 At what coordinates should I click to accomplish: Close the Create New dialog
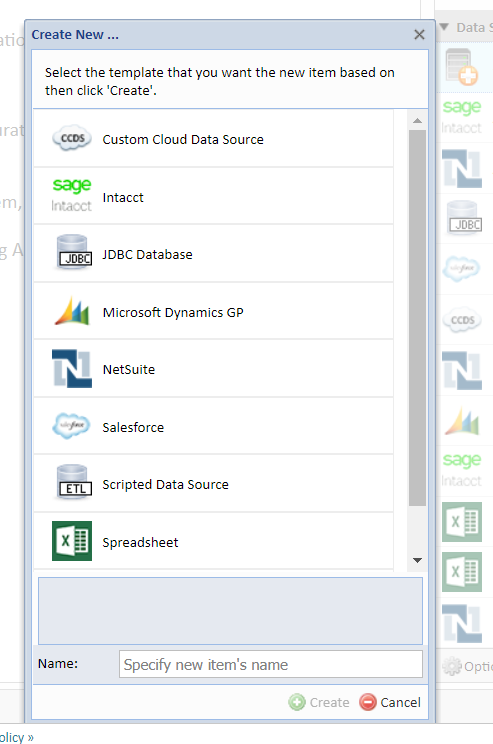coord(419,35)
